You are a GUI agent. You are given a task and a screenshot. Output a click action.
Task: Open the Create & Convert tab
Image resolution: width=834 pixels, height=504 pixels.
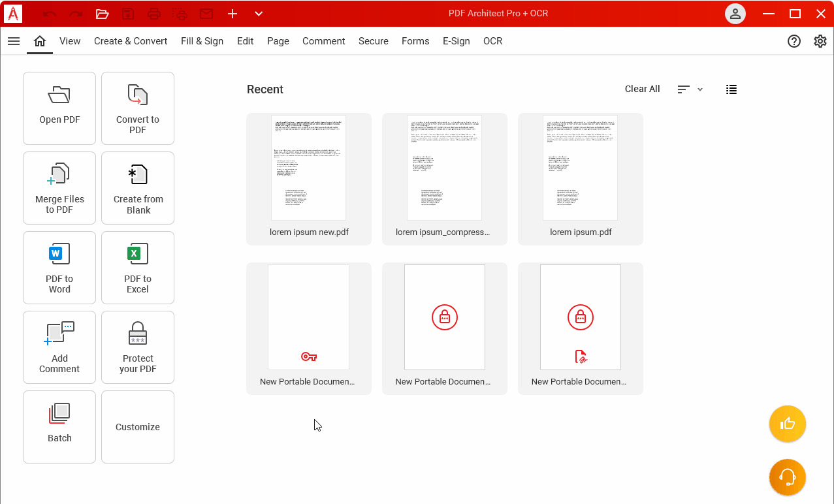coord(131,41)
